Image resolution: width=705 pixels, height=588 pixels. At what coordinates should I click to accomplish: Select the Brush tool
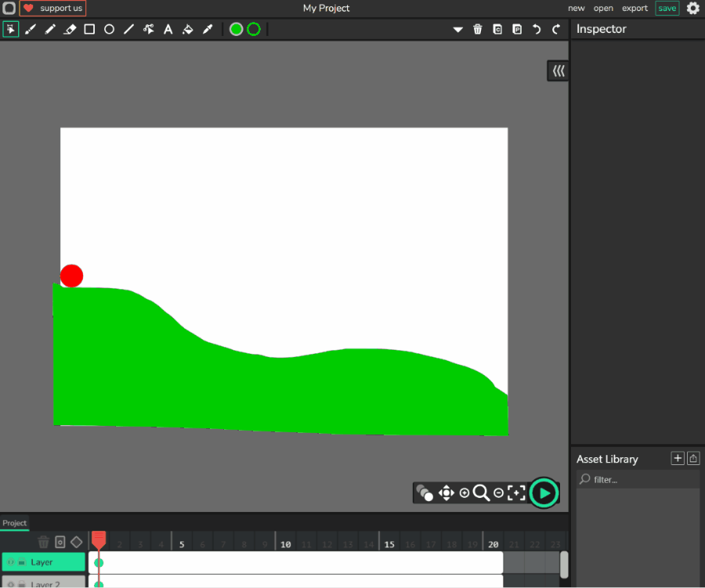31,29
